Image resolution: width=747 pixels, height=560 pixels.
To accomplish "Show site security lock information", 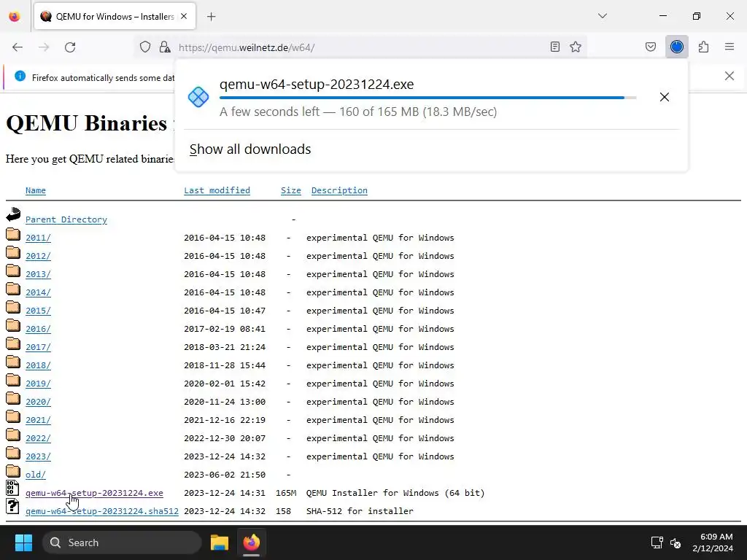I will (x=165, y=47).
